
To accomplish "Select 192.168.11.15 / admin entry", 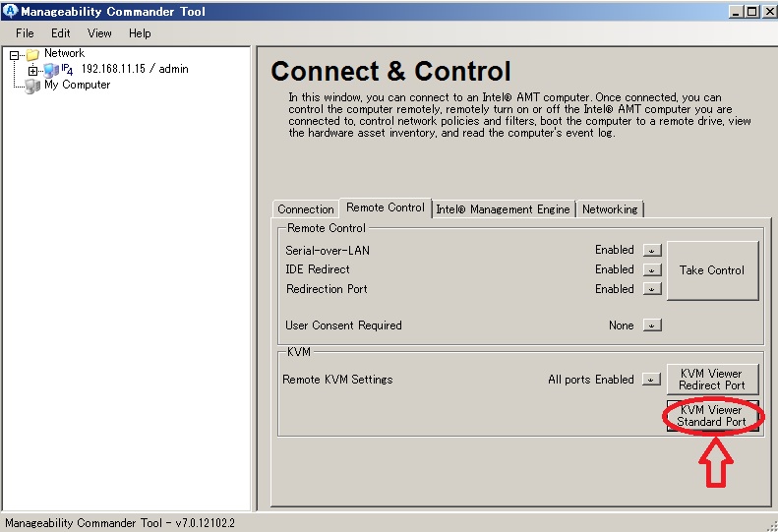I will pyautogui.click(x=135, y=69).
